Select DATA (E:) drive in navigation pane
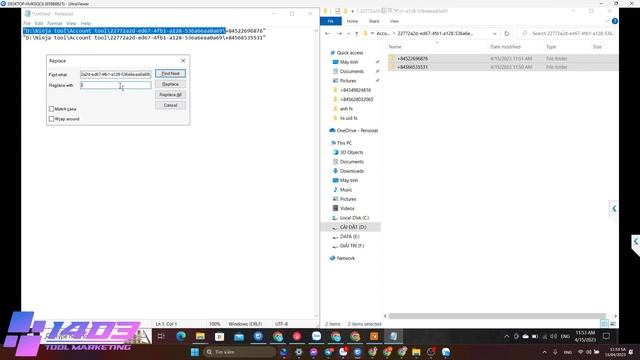This screenshot has width=640, height=360. [x=349, y=236]
